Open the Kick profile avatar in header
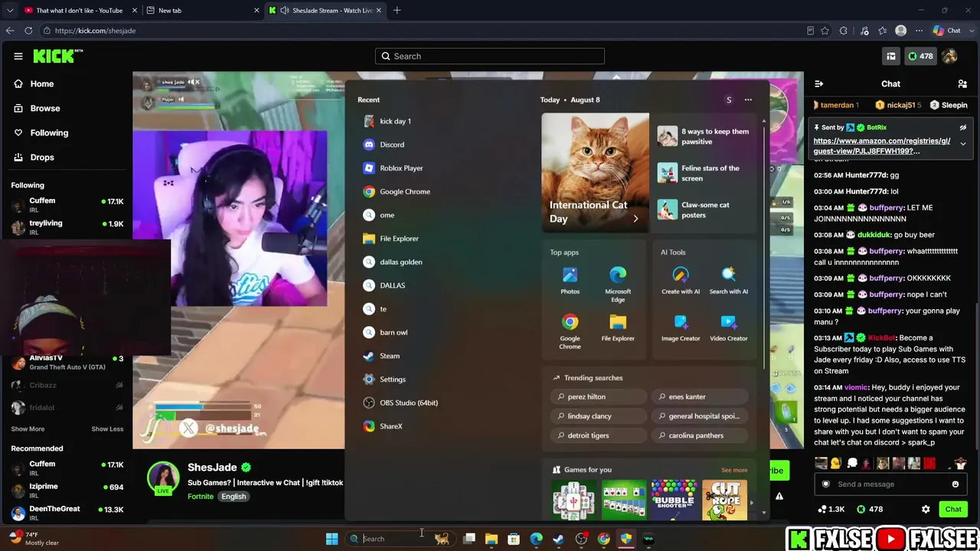 coord(949,56)
